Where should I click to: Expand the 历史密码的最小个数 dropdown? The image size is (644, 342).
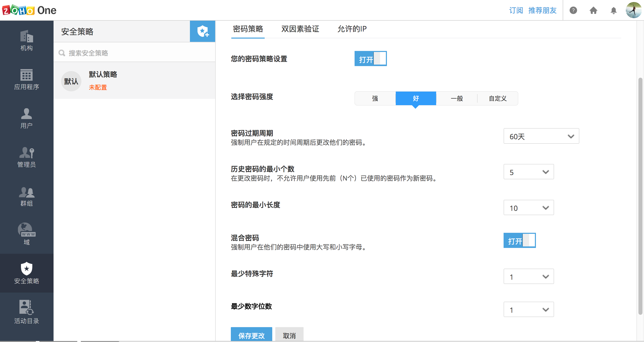(528, 172)
